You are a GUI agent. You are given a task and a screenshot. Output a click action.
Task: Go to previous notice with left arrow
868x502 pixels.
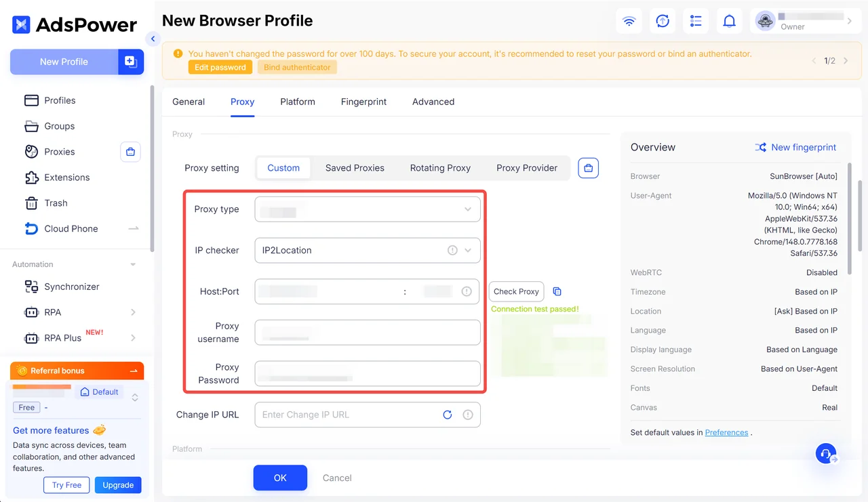(814, 61)
